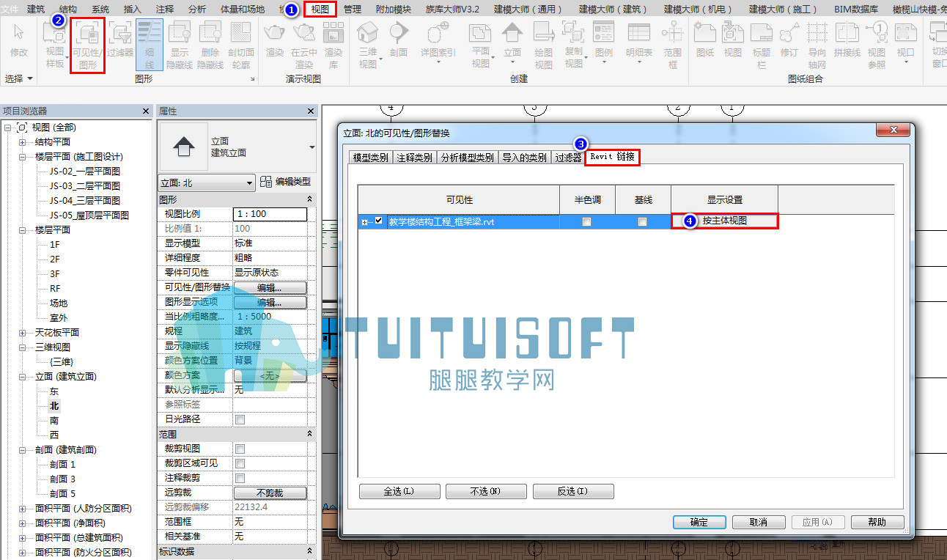Click the 按主体视图 display settings button
This screenshot has width=947, height=560.
click(724, 221)
